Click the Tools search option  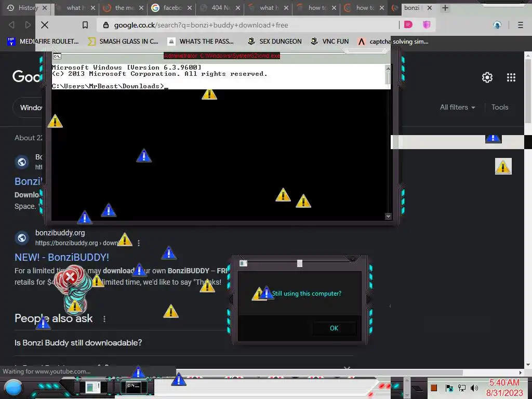500,107
